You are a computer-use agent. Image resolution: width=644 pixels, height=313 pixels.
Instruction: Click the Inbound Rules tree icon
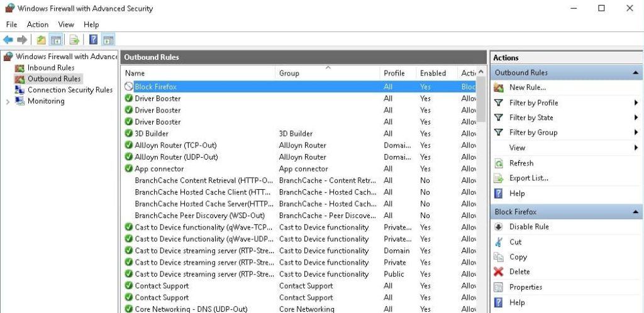pos(19,68)
